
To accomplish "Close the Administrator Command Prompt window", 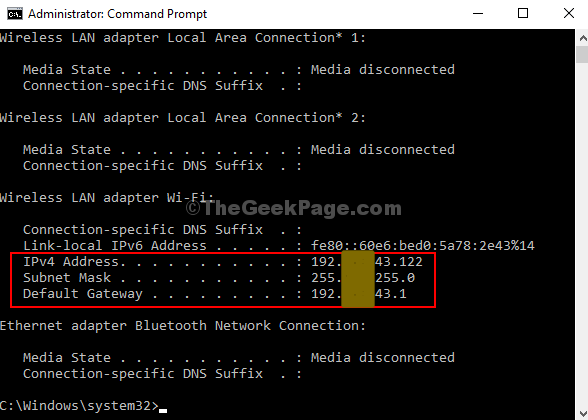I will click(x=568, y=14).
